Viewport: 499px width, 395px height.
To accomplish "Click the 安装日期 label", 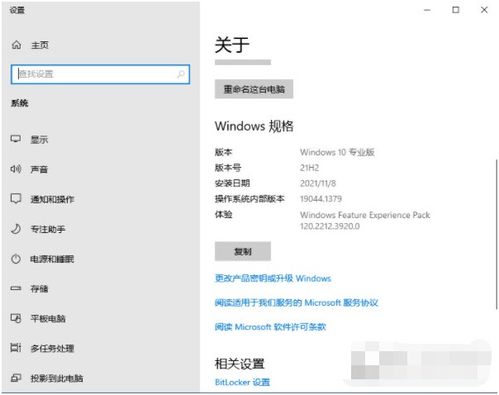I will 232,183.
